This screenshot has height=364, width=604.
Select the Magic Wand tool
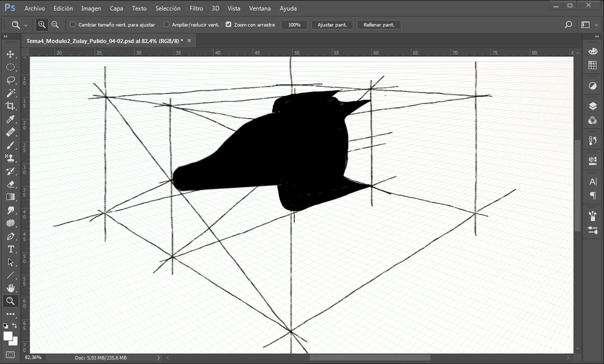point(11,93)
